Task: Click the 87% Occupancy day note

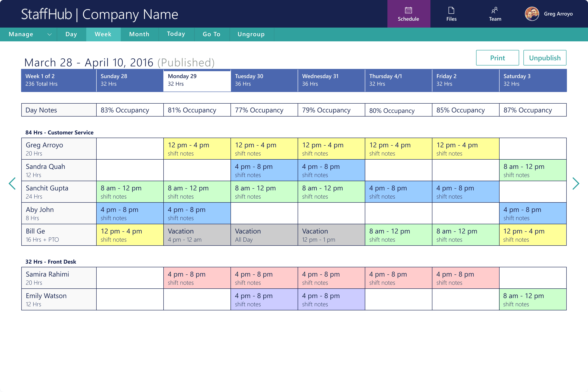Action: coord(533,110)
